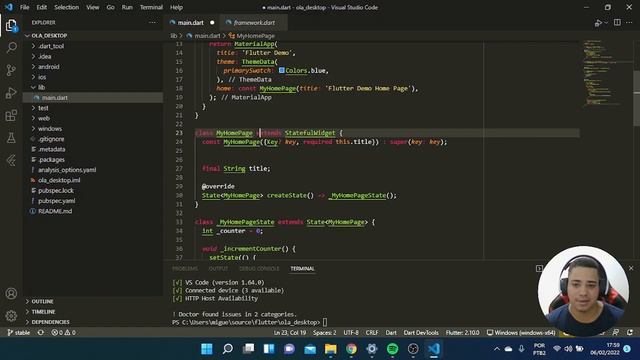Open Source Control view in activity bar
This screenshot has width=640, height=360.
coord(11,70)
